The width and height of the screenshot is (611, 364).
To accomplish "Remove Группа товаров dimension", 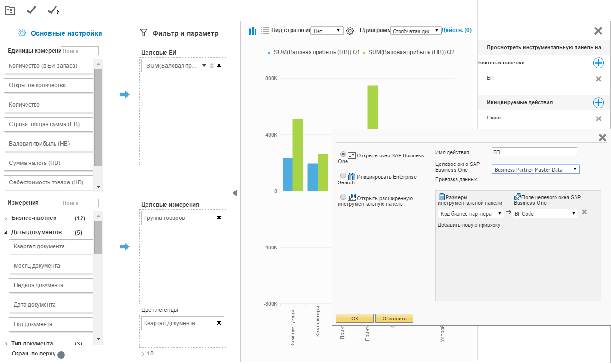I will click(219, 218).
